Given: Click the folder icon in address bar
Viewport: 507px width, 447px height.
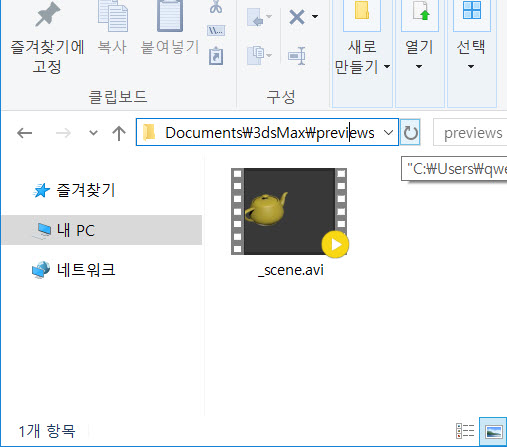Looking at the screenshot, I should tap(149, 132).
